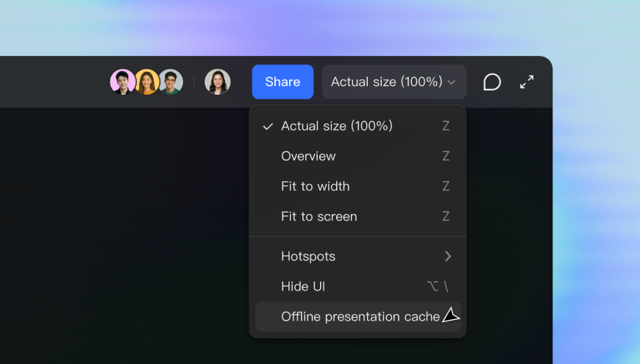Open the current user's profile avatar
Screen dimensions: 640x364
point(218,82)
